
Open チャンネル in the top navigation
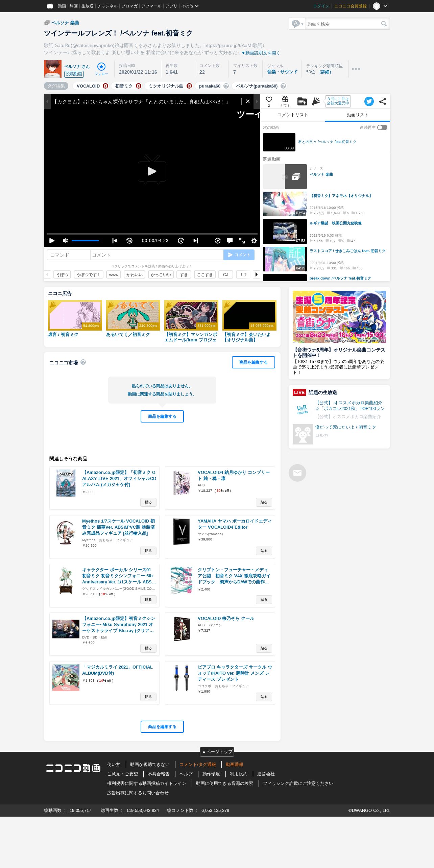coord(107,6)
